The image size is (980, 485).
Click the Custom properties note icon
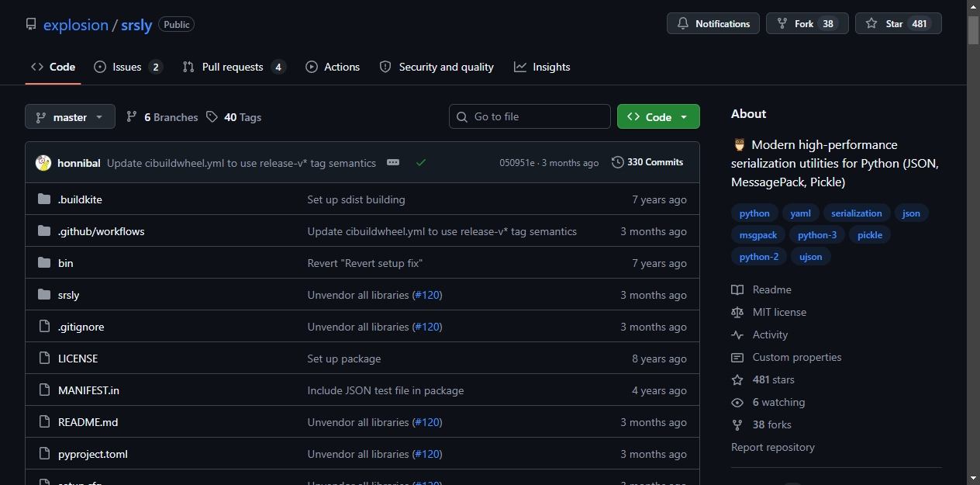click(x=737, y=357)
